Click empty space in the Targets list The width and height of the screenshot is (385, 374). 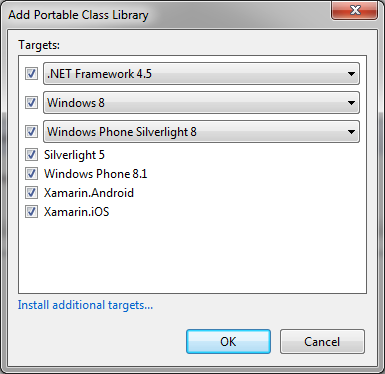point(193,257)
